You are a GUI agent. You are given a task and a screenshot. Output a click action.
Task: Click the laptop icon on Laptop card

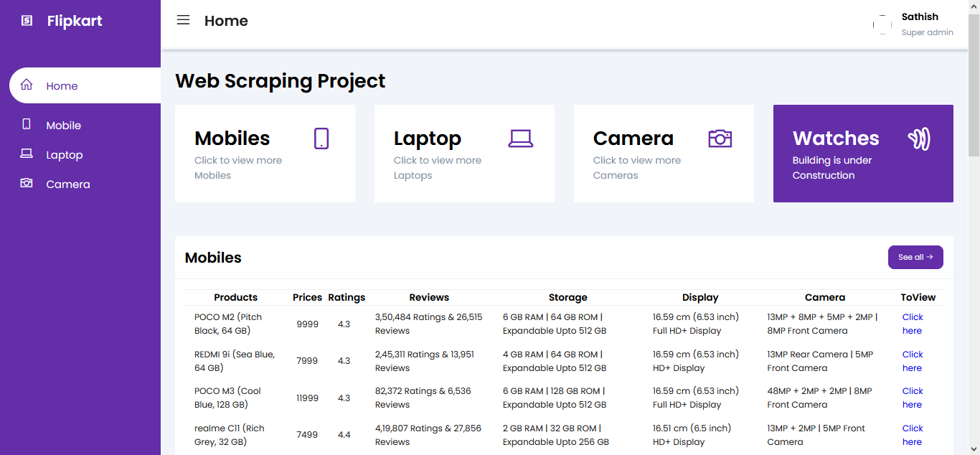coord(520,139)
